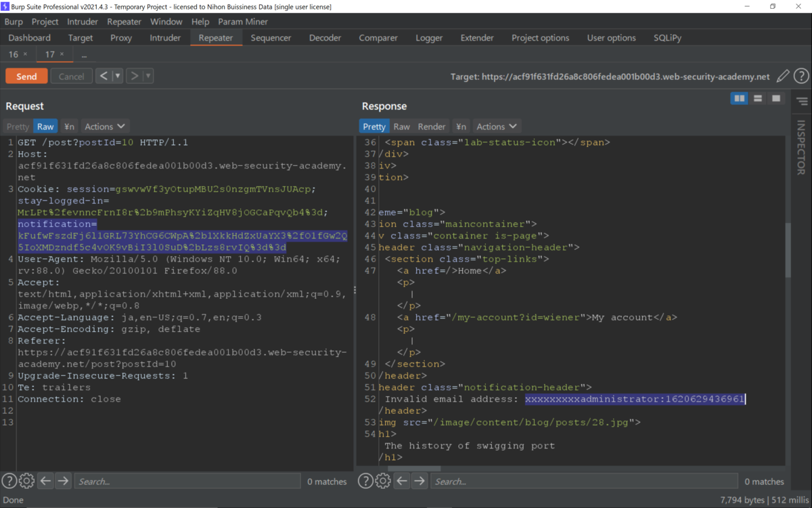
Task: Open Inspector settings menu icon
Action: pyautogui.click(x=802, y=102)
